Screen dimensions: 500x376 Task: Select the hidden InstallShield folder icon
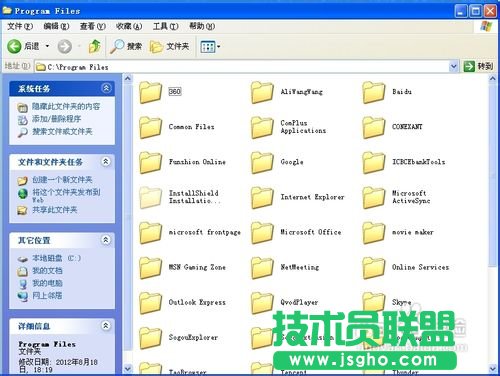(x=150, y=197)
